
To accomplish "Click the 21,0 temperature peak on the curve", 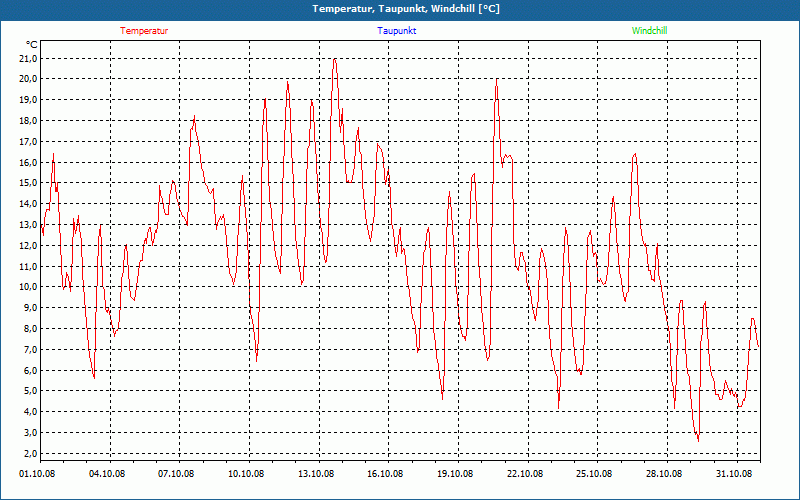I will 335,59.
